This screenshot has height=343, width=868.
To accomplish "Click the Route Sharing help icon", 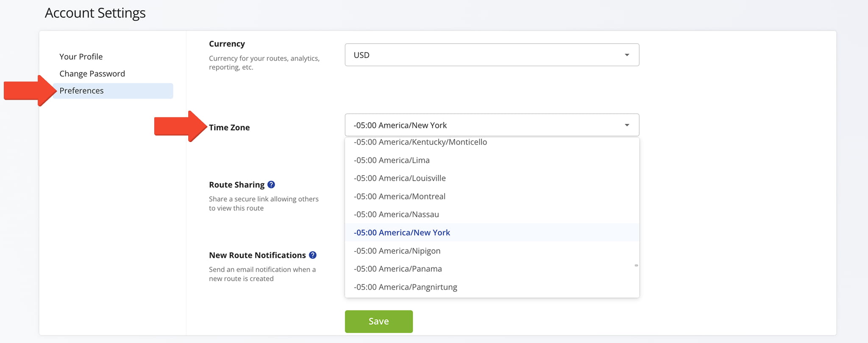I will click(x=271, y=184).
